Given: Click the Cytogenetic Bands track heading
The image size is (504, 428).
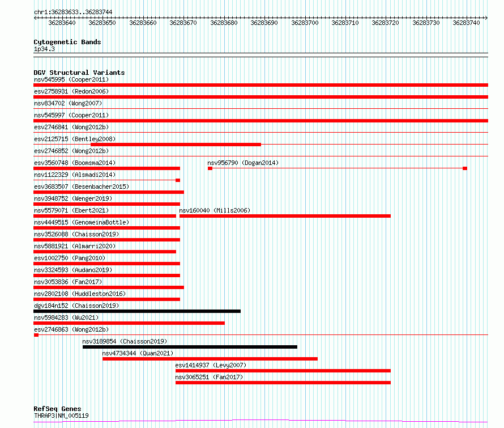Looking at the screenshot, I should tap(67, 42).
